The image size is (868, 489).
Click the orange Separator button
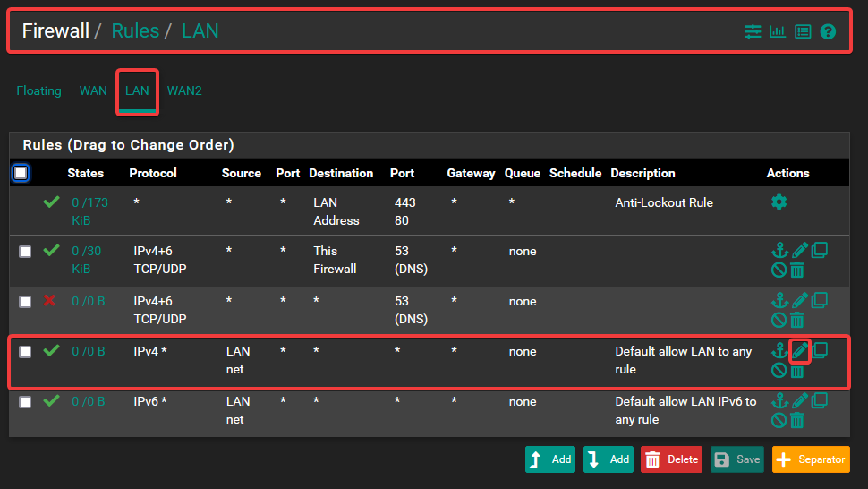point(811,459)
